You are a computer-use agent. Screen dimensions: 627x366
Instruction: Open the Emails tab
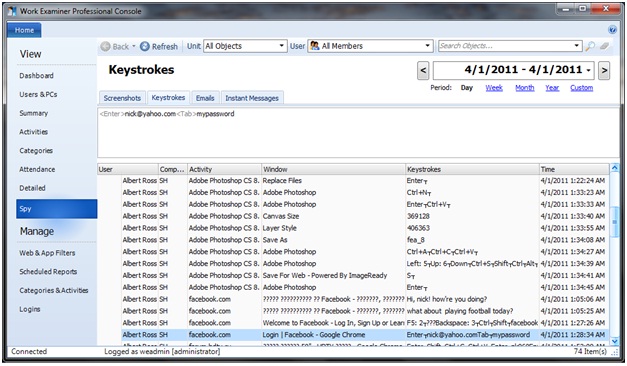pyautogui.click(x=205, y=98)
